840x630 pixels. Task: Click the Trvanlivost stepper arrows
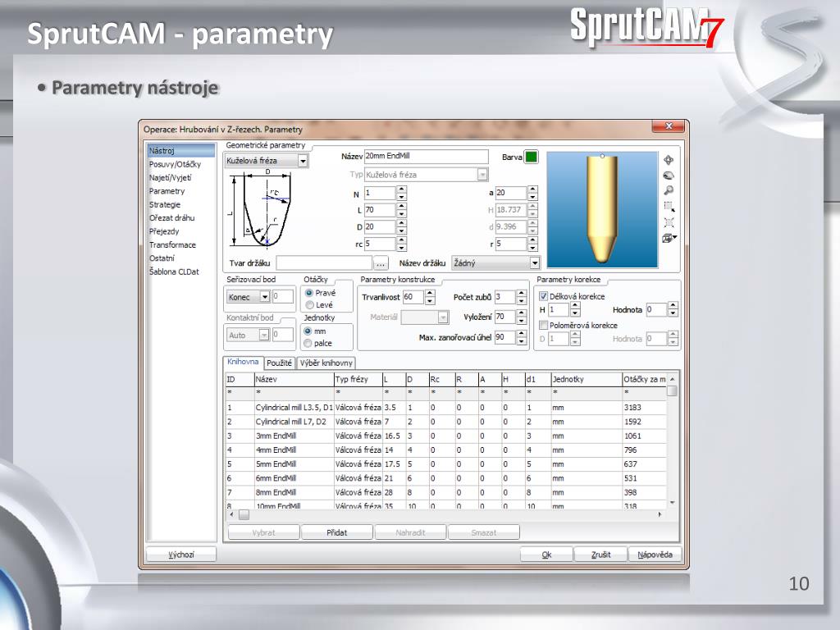pos(430,297)
